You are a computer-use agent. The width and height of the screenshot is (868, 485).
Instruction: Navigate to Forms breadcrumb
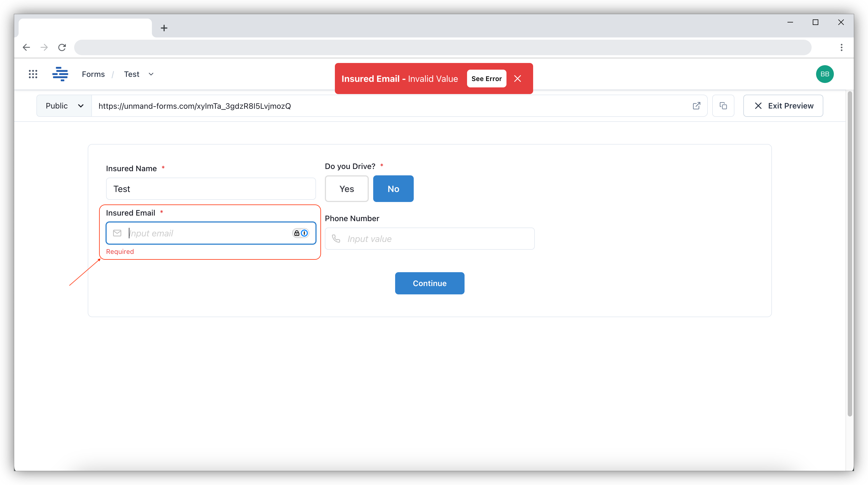93,74
